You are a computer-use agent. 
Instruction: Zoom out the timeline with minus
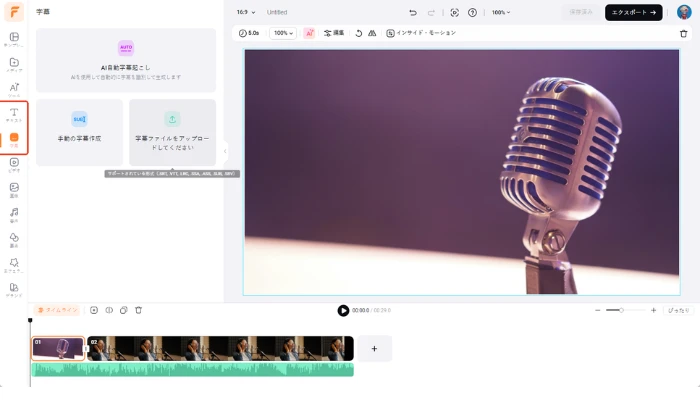coord(598,310)
